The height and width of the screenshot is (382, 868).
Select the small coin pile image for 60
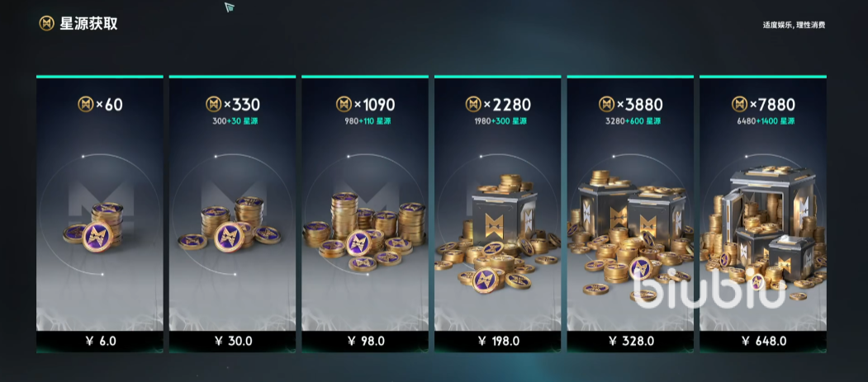94,227
